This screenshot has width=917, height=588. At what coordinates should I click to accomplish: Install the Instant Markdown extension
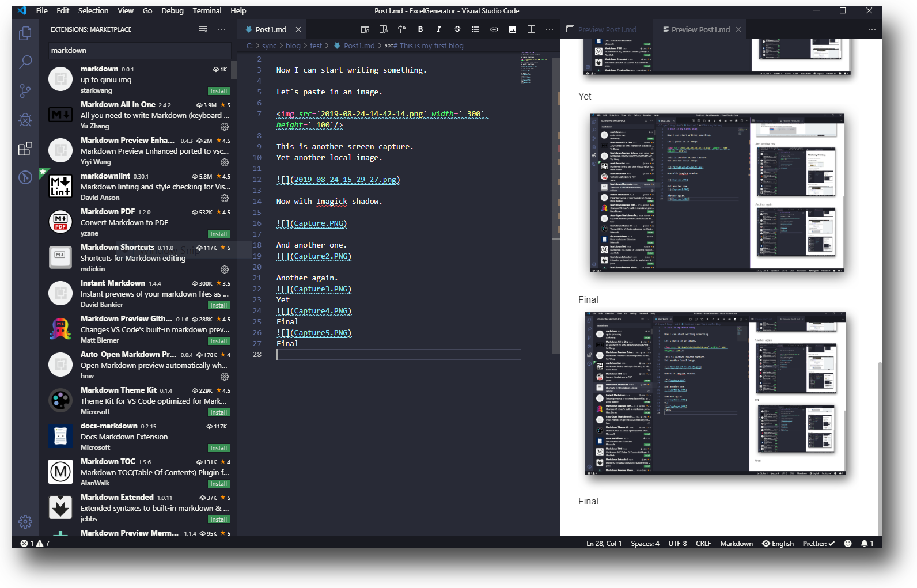(x=218, y=305)
